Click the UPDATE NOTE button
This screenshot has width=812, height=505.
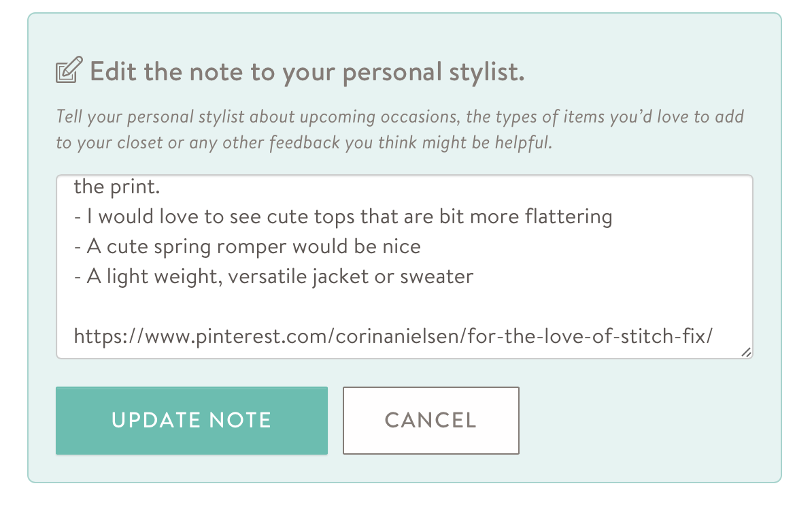(192, 421)
